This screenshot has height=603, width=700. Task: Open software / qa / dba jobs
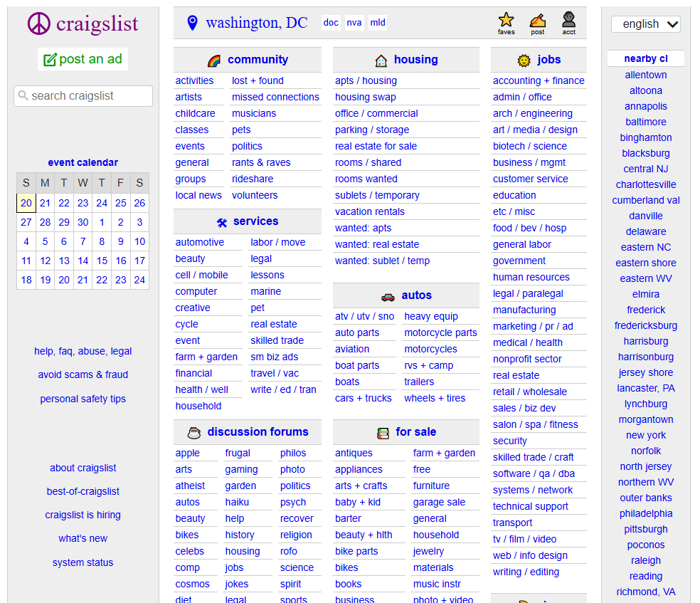click(x=534, y=473)
